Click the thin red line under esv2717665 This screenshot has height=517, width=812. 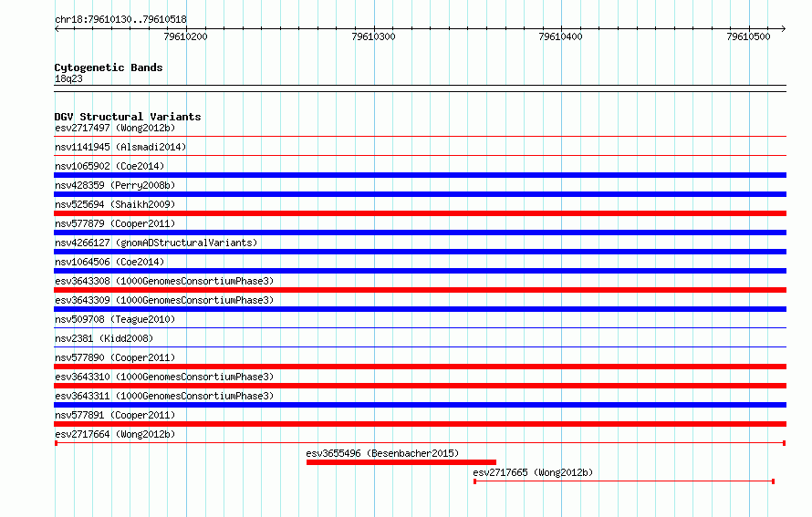[624, 481]
